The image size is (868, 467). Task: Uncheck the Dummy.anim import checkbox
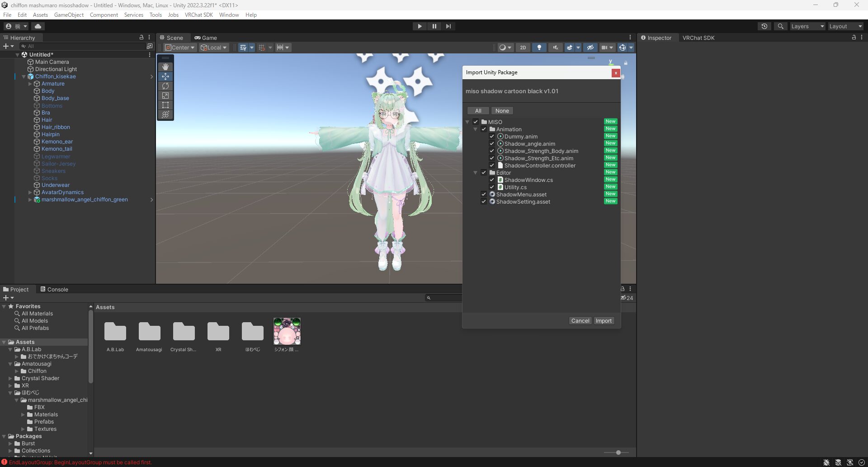tap(492, 136)
